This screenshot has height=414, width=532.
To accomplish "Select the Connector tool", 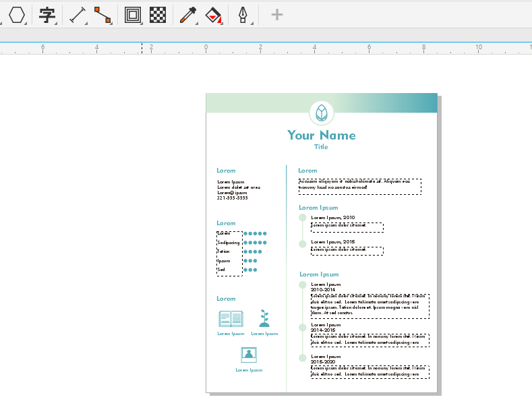I will tap(102, 16).
